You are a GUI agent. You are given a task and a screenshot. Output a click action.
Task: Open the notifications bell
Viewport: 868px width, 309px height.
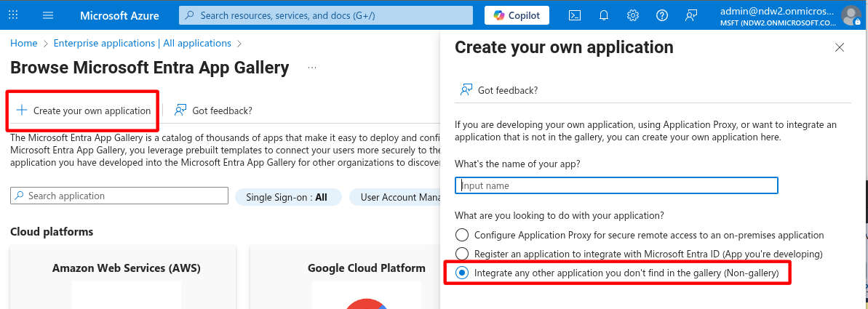(x=604, y=15)
